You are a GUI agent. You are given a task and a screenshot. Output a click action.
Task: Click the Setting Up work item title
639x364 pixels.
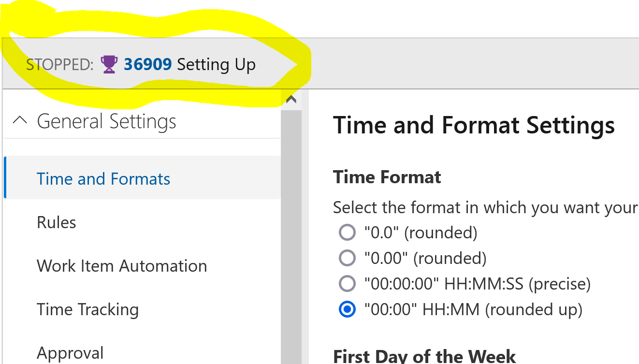point(216,65)
